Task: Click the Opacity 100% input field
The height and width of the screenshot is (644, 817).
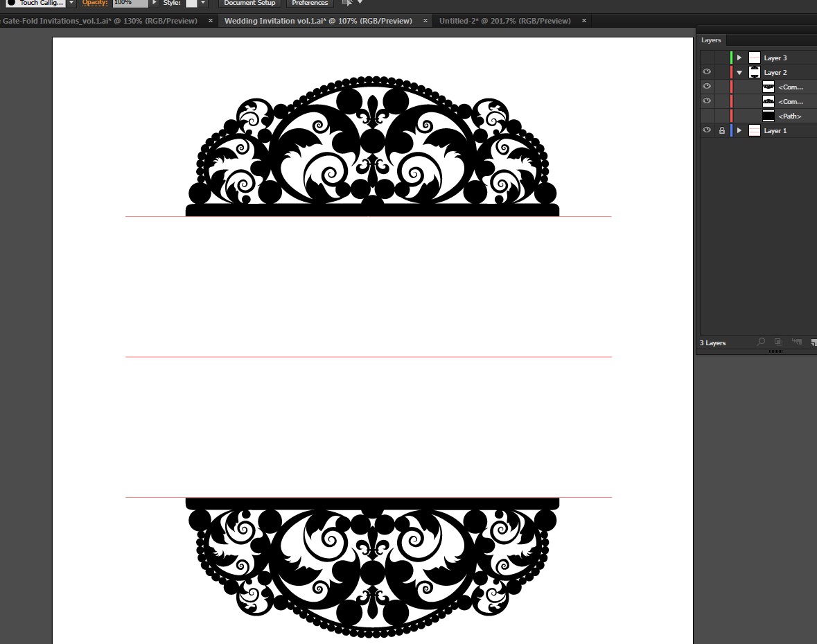Action: (130, 3)
